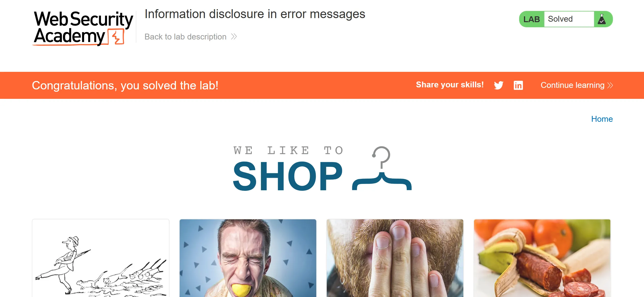Viewport: 644px width, 297px height.
Task: Click the Share your skills! text
Action: click(450, 85)
